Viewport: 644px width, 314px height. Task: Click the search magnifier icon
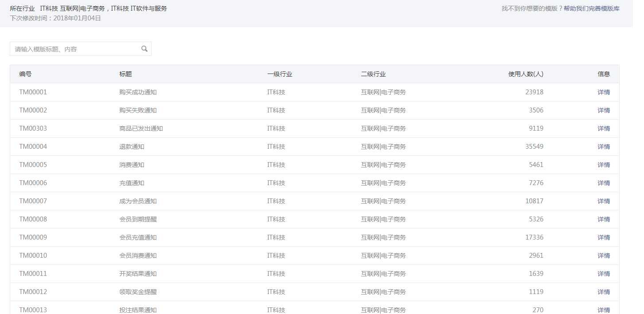coord(144,49)
